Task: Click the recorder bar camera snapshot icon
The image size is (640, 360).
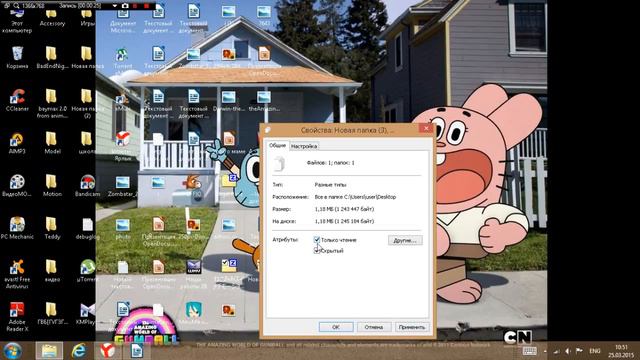Action: (x=125, y=6)
